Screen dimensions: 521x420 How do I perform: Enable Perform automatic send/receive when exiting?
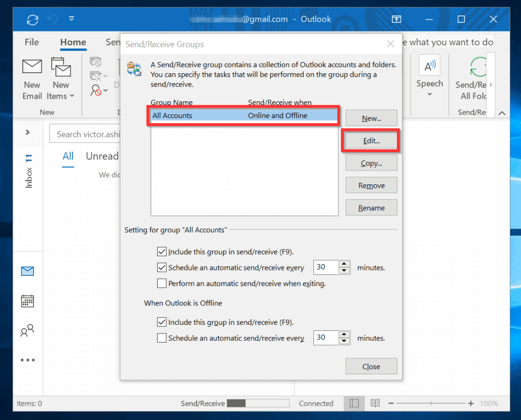pos(162,284)
